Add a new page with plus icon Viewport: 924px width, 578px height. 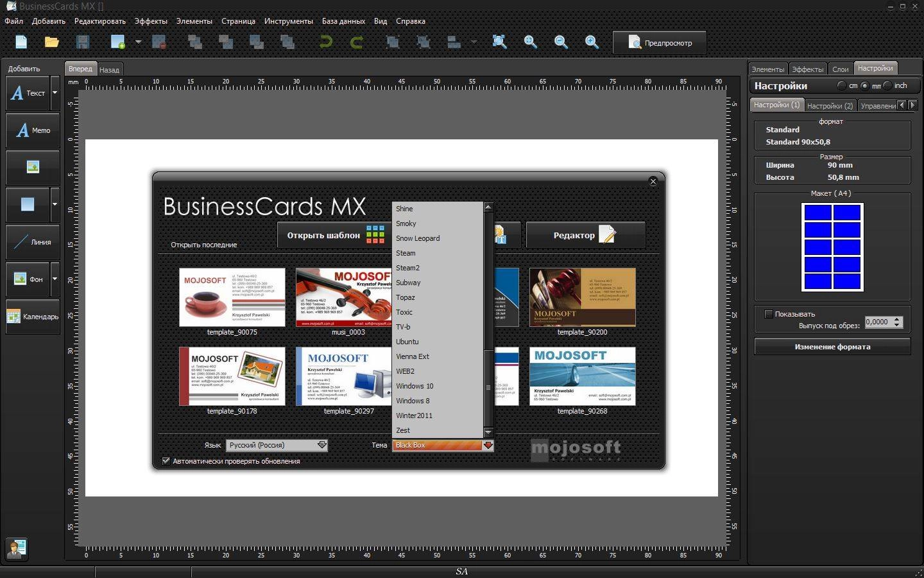117,42
